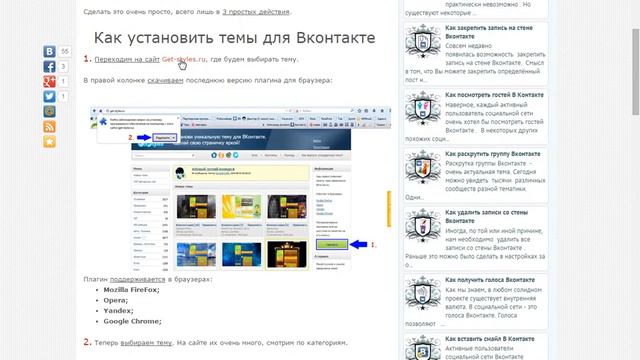The image size is (640, 360).
Task: Click emblem thumbnail beside 'Как закрепить запись'
Action: (x=423, y=41)
